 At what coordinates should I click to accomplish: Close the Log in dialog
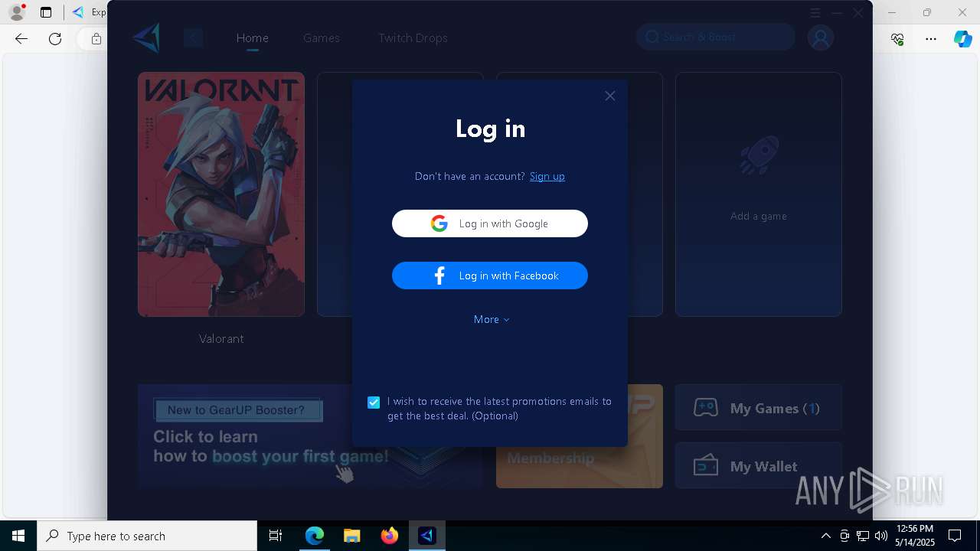(609, 96)
